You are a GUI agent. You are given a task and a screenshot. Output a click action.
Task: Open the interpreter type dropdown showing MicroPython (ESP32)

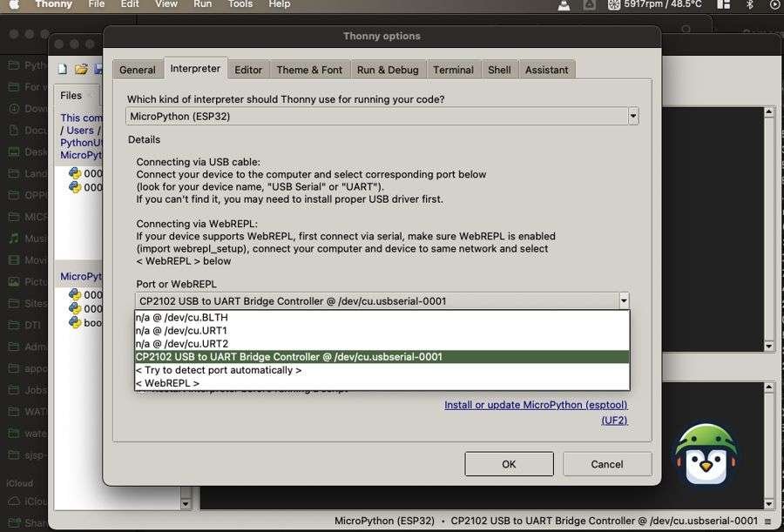pyautogui.click(x=382, y=117)
